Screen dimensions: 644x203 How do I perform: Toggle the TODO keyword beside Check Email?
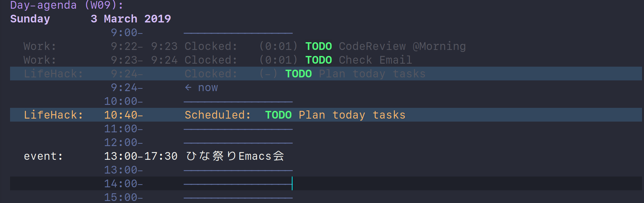click(x=318, y=60)
